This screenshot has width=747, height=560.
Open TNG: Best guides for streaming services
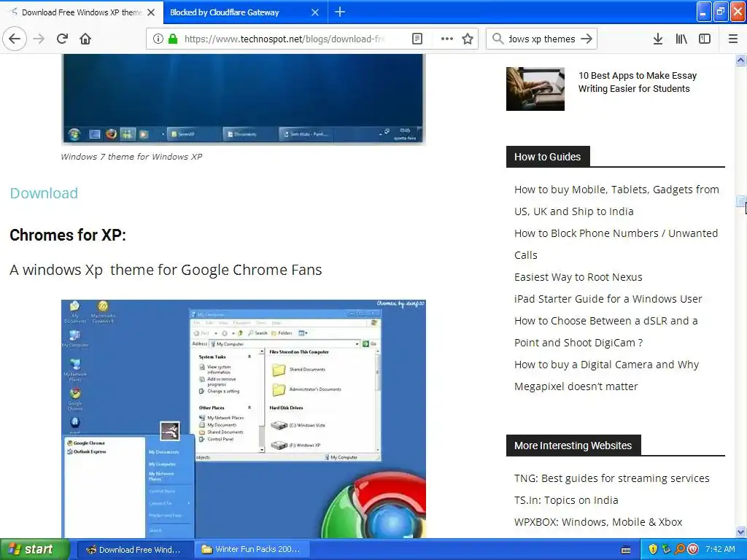point(612,478)
